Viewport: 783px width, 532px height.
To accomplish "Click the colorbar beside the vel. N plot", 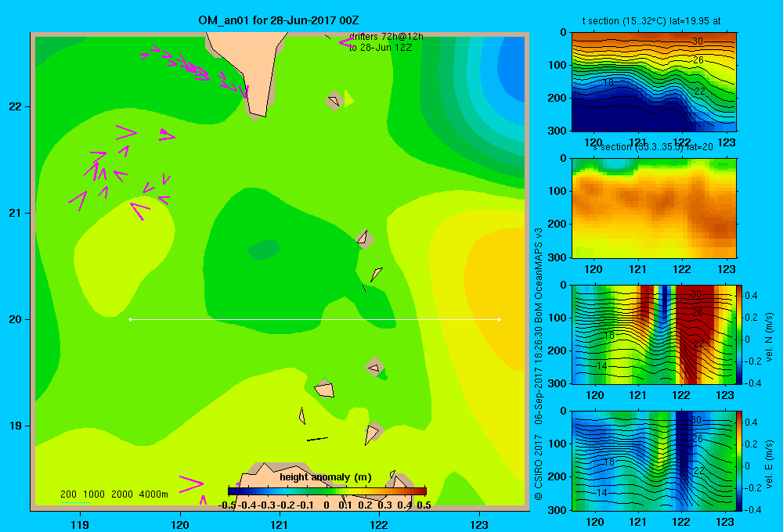I will coord(740,334).
